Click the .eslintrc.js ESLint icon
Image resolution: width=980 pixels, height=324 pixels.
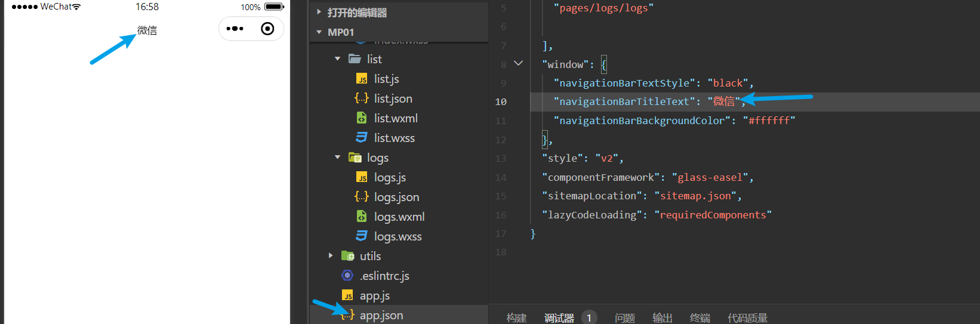click(x=347, y=276)
